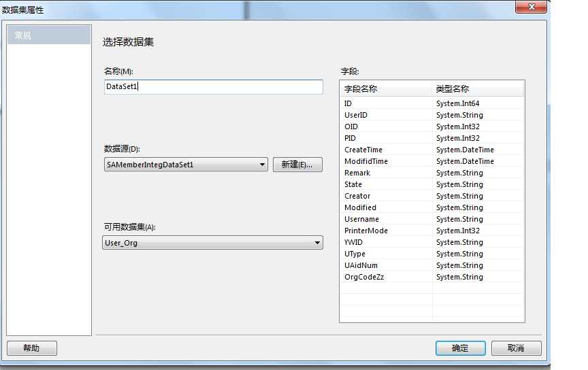This screenshot has width=588, height=370.
Task: Open the 数据源 dropdown SAMemberIntegDataSet1
Action: point(186,165)
